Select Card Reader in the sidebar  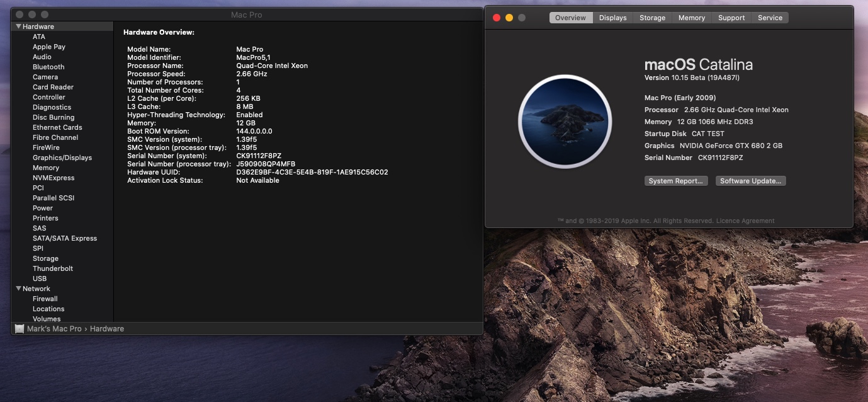[53, 87]
